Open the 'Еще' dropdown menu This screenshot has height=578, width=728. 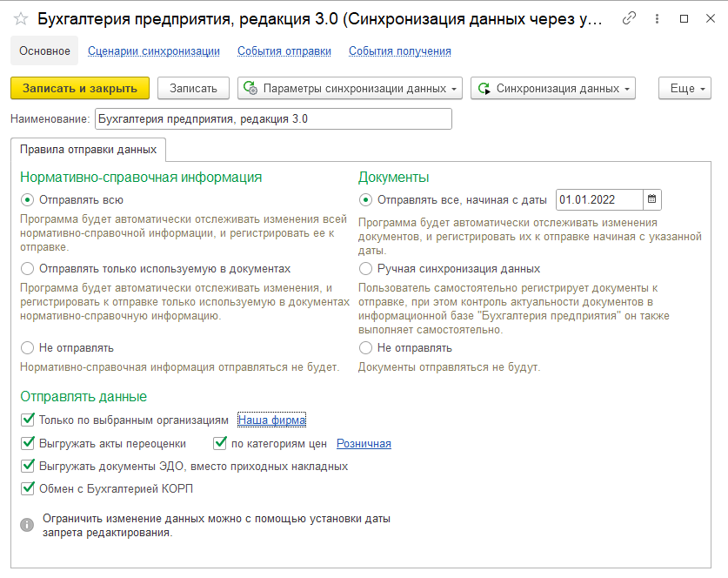685,88
